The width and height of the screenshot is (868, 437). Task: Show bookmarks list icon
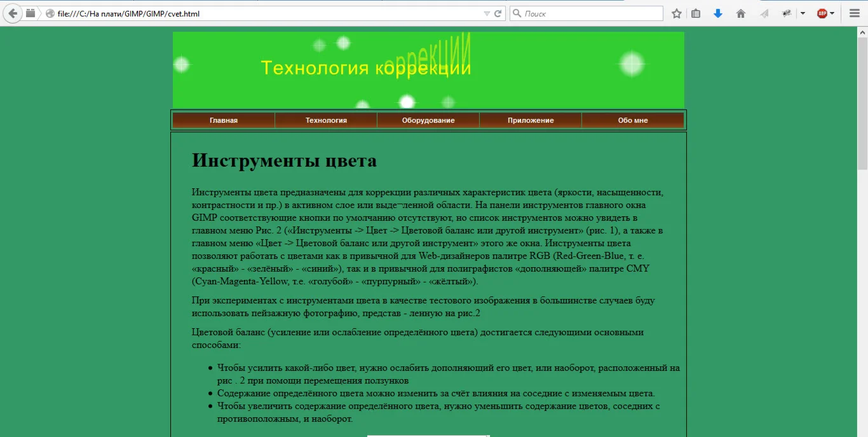click(696, 13)
